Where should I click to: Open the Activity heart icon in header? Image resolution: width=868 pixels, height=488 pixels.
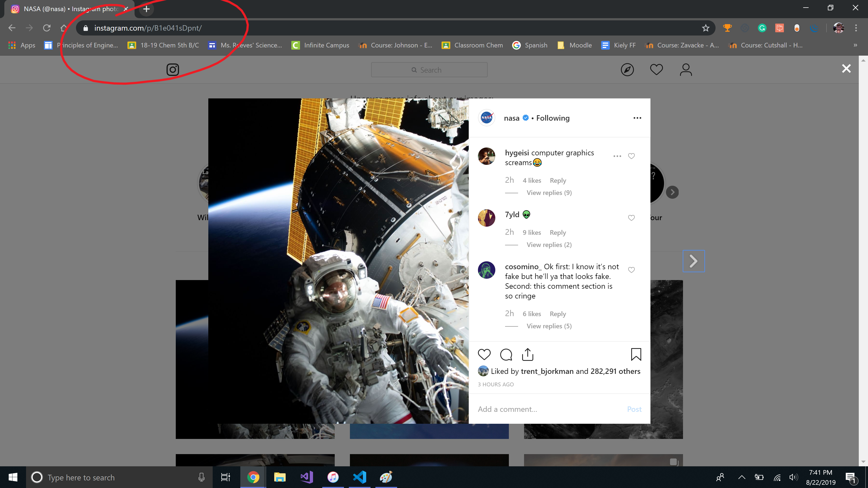[x=656, y=70]
